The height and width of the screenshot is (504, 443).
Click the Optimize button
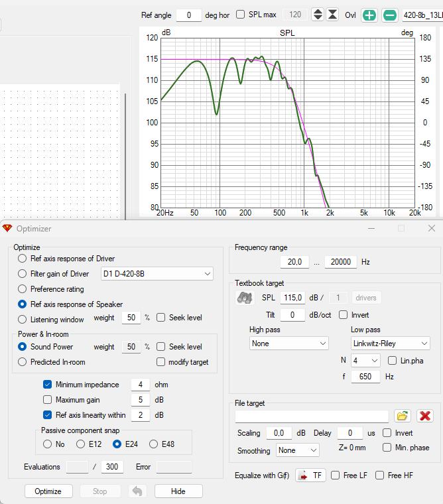48,491
